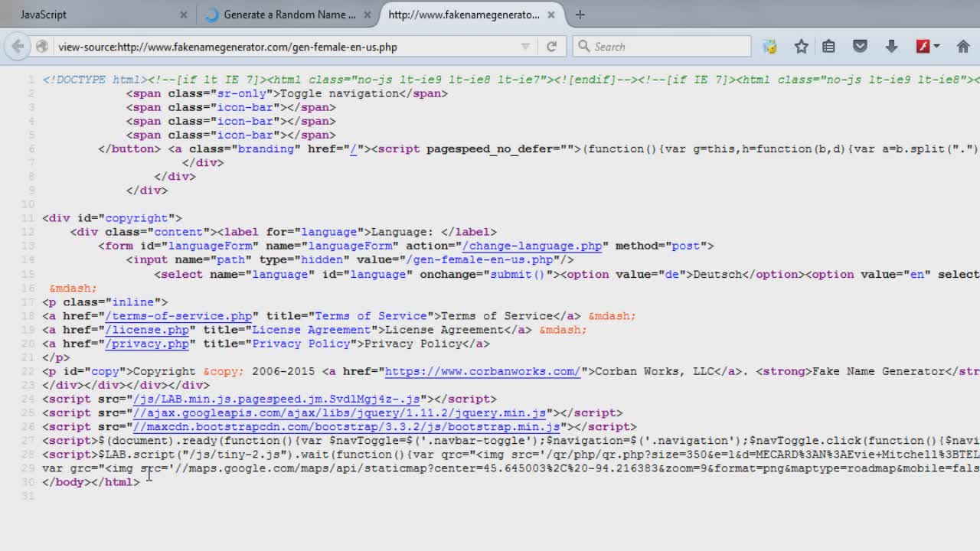Viewport: 980px width, 551px height.
Task: Open the bookmarks list icon
Action: click(828, 47)
